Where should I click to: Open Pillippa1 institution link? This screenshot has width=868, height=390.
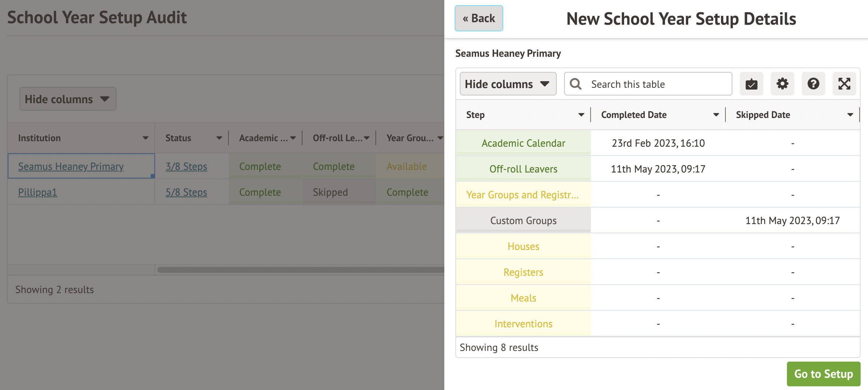pyautogui.click(x=38, y=192)
